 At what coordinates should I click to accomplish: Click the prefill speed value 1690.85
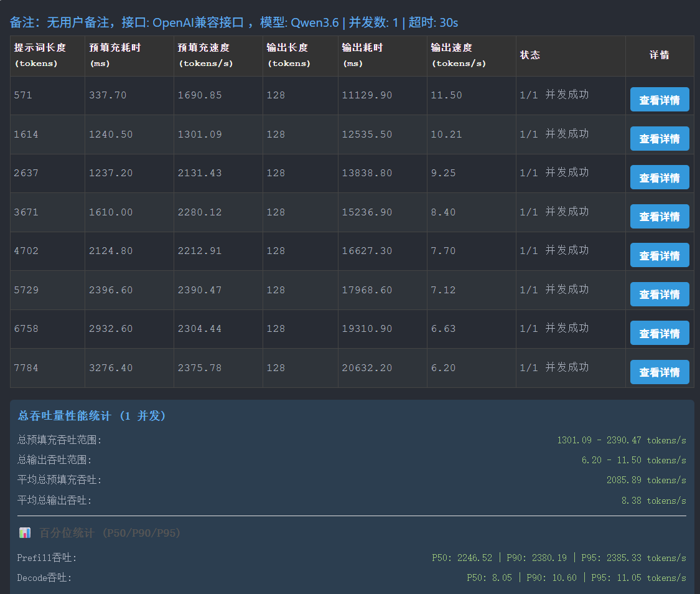click(200, 95)
